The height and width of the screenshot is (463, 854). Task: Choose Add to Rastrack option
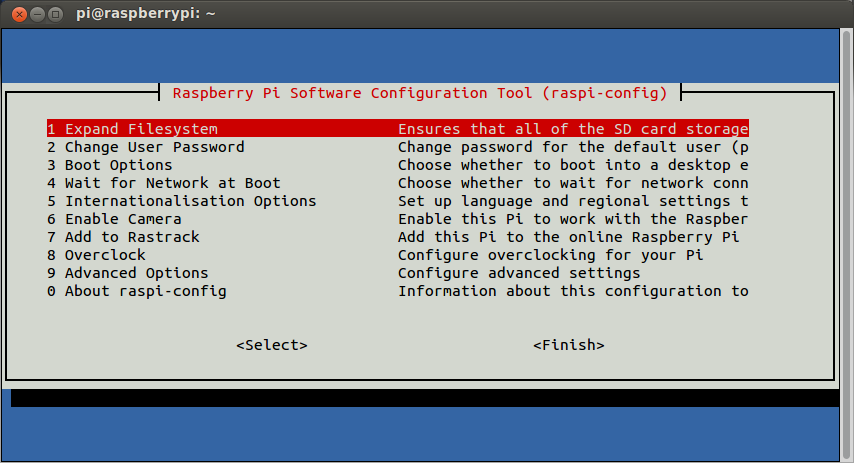click(123, 237)
